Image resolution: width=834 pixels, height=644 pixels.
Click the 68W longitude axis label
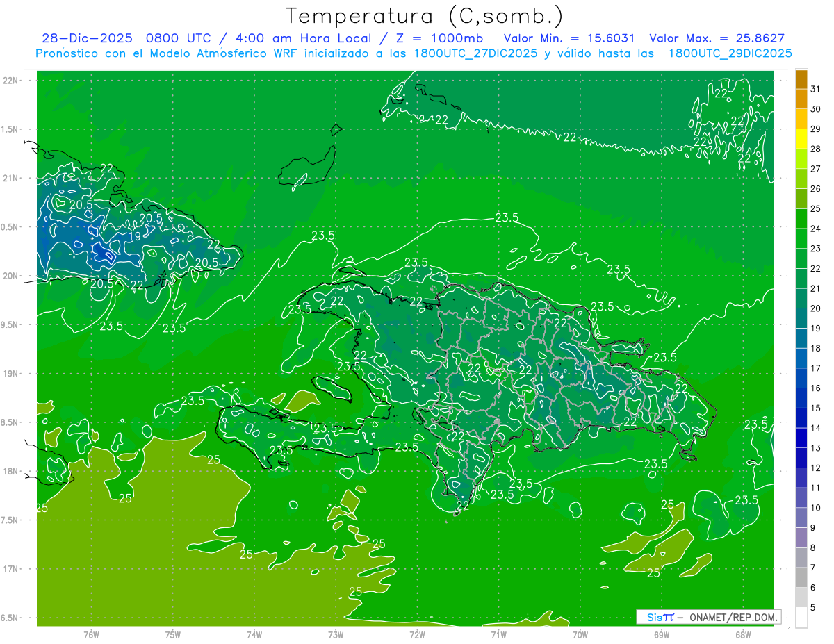click(x=743, y=634)
